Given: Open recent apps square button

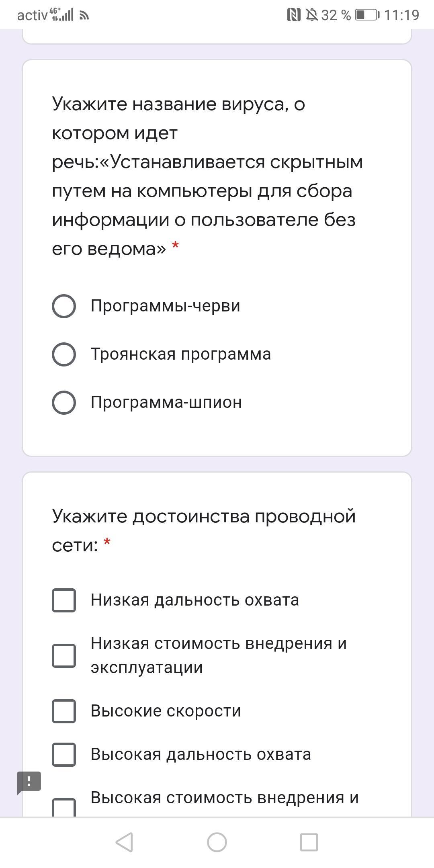Looking at the screenshot, I should click(x=309, y=842).
